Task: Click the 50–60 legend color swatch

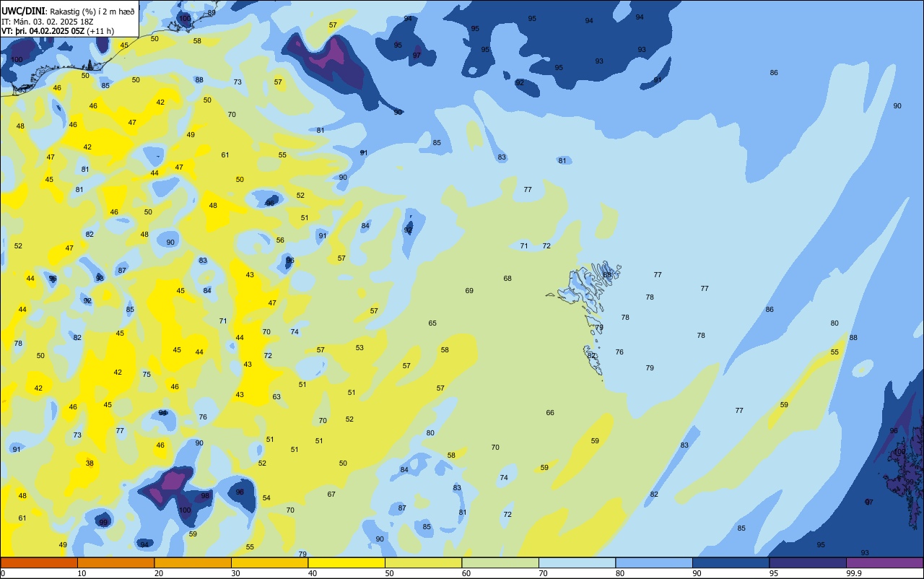Action: tap(423, 562)
